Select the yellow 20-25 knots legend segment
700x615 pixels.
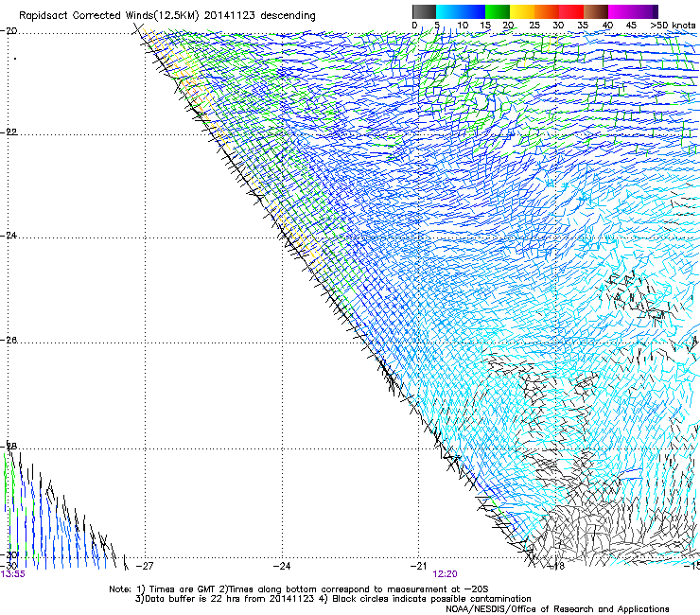[x=522, y=11]
